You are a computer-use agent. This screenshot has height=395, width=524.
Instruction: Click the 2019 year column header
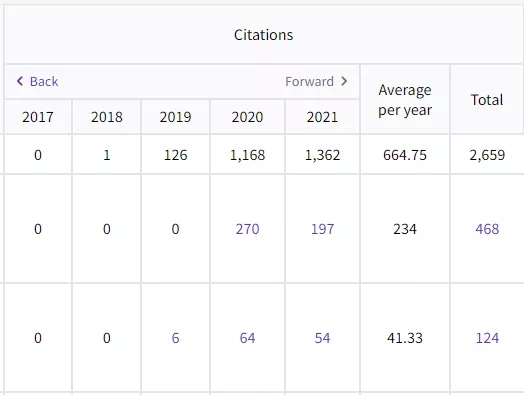(x=175, y=117)
